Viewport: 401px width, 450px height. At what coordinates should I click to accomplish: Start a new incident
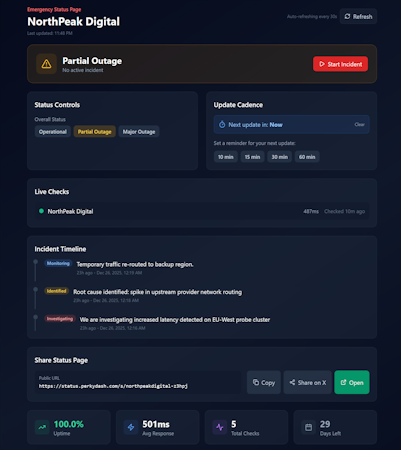click(340, 64)
